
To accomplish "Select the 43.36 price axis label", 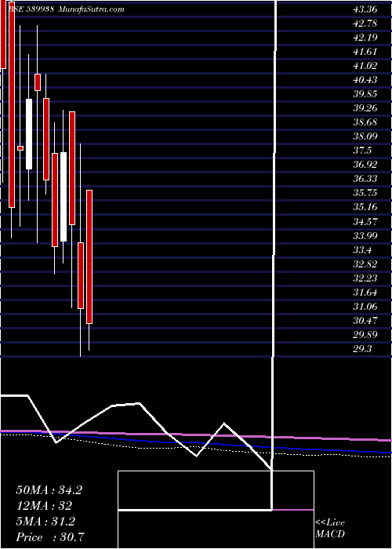I will click(x=365, y=9).
